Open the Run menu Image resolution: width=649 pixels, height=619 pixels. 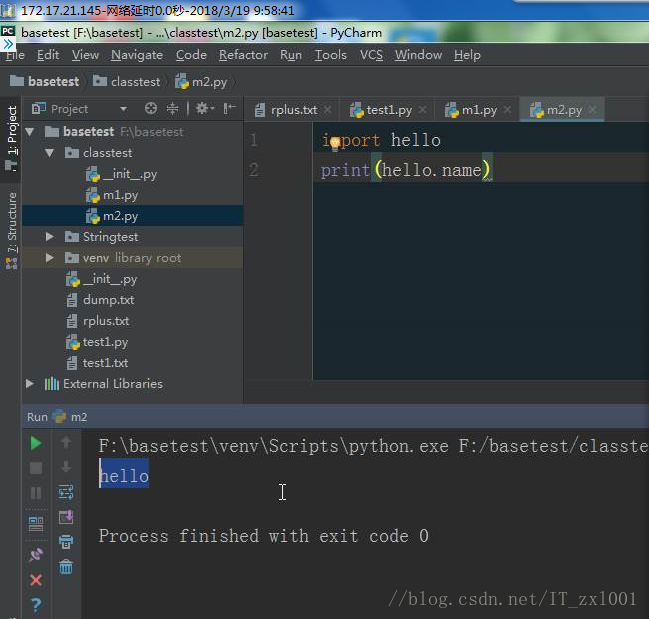point(291,55)
